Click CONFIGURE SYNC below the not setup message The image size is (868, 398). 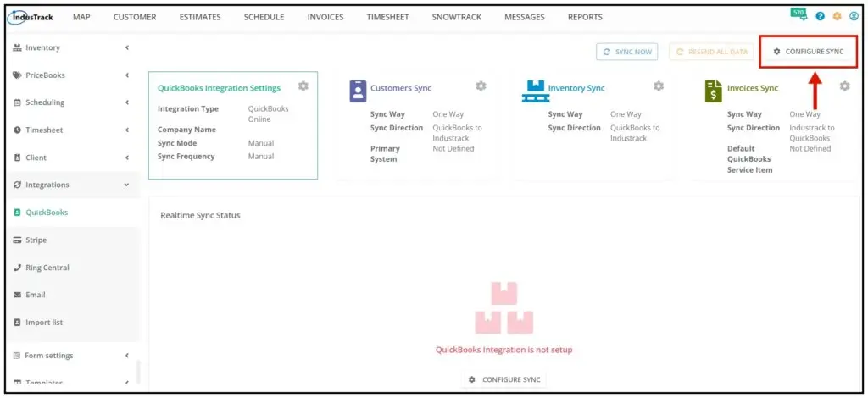pyautogui.click(x=504, y=379)
